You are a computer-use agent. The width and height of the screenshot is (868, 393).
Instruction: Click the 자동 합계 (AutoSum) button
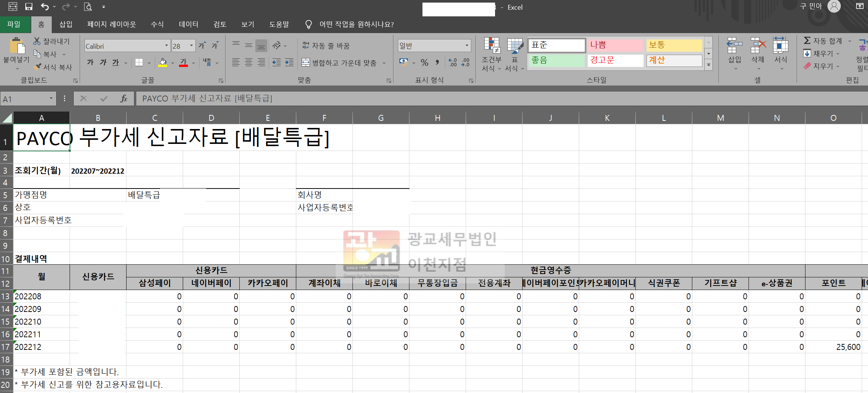click(823, 41)
